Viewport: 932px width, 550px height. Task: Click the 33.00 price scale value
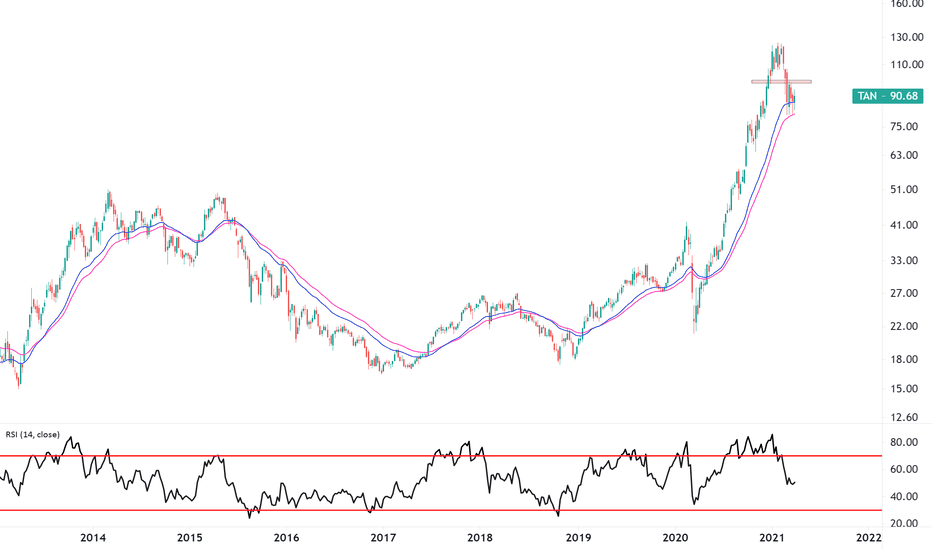click(x=904, y=260)
